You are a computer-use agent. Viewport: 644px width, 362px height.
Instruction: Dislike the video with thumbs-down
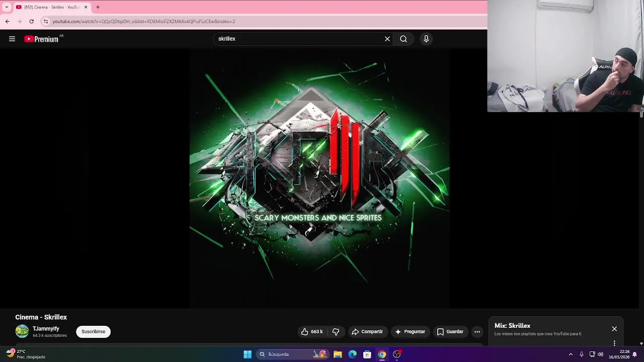coord(336,332)
